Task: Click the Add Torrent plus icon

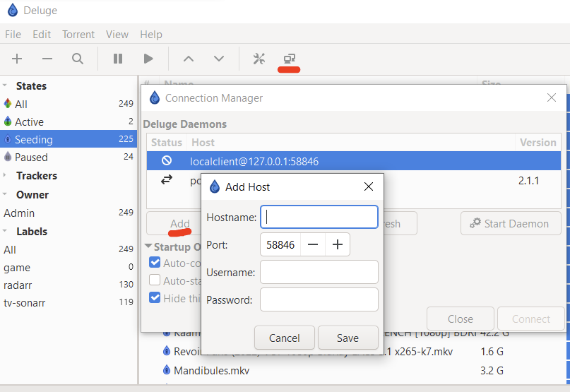Action: click(17, 59)
